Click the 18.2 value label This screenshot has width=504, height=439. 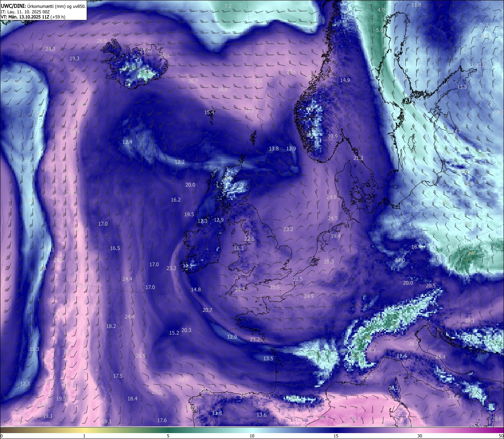coord(111,326)
